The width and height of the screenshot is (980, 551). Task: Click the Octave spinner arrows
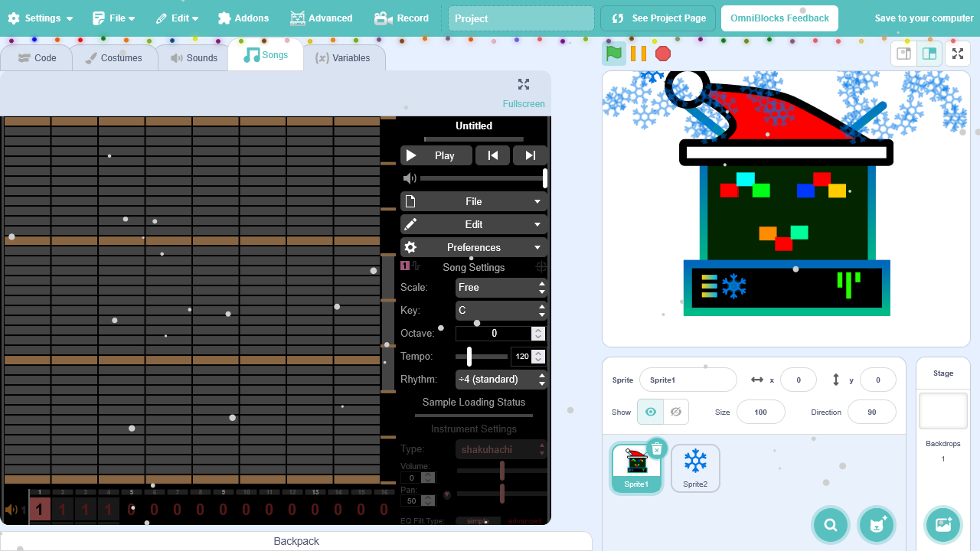pos(538,334)
